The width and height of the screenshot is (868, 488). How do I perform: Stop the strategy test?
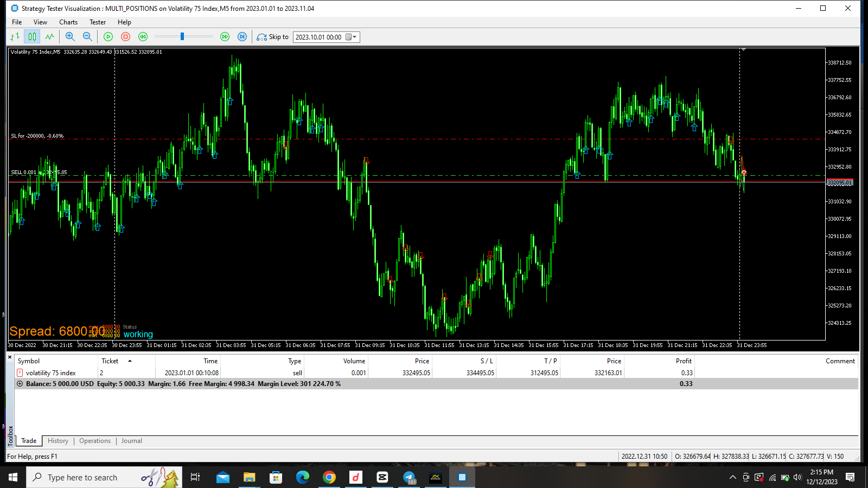pyautogui.click(x=125, y=37)
